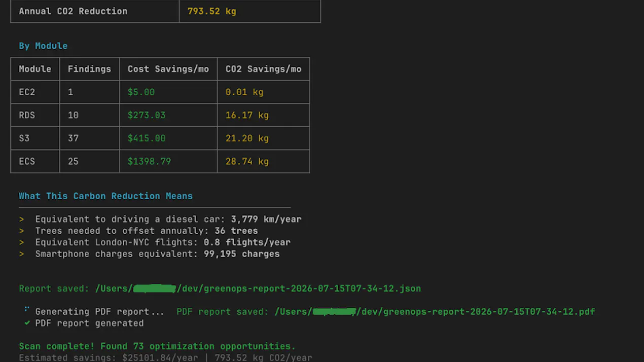Click the spinner icon beside Generating PDF report

27,309
